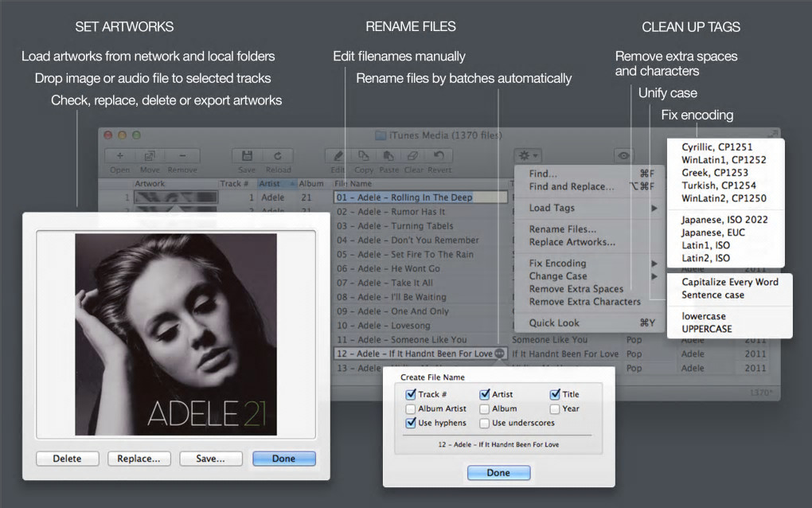
Task: Enable the Year checkbox
Action: click(x=555, y=409)
